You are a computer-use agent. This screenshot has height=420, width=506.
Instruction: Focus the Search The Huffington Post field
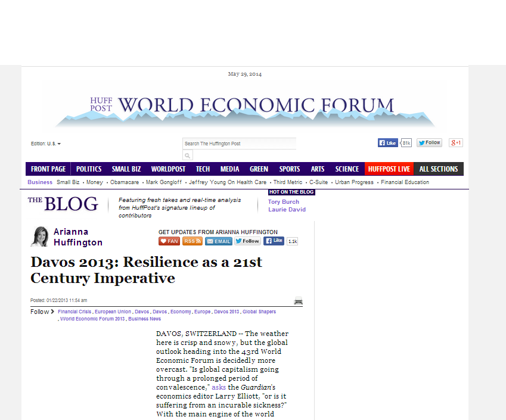click(x=239, y=144)
